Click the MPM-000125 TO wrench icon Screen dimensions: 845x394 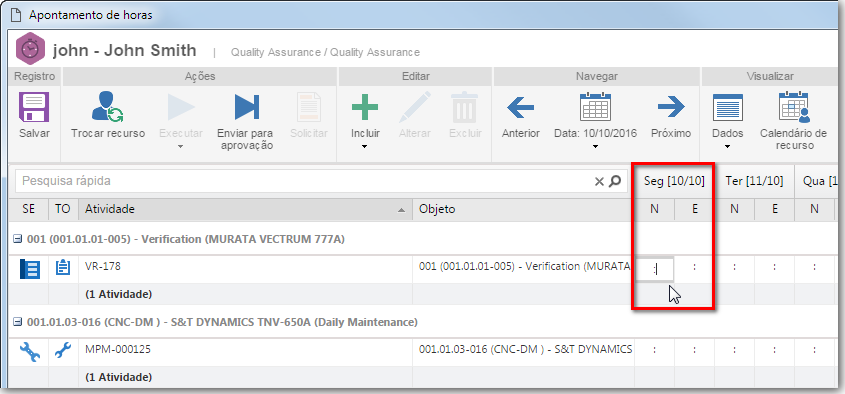coord(63,351)
